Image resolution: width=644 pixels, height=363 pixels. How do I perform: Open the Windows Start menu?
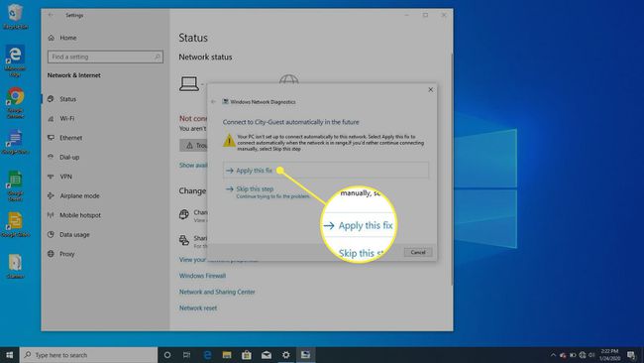[10, 355]
